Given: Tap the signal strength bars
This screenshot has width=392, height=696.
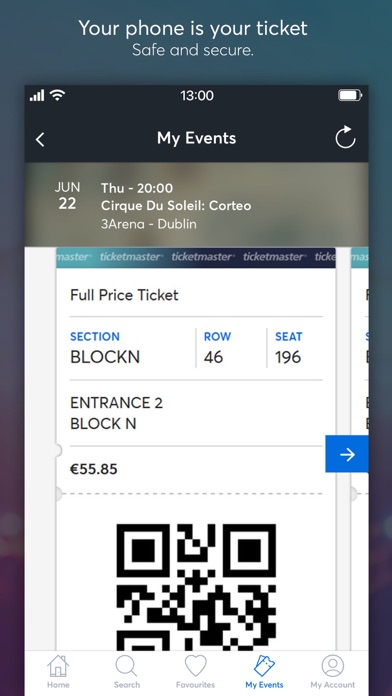Looking at the screenshot, I should (x=37, y=95).
